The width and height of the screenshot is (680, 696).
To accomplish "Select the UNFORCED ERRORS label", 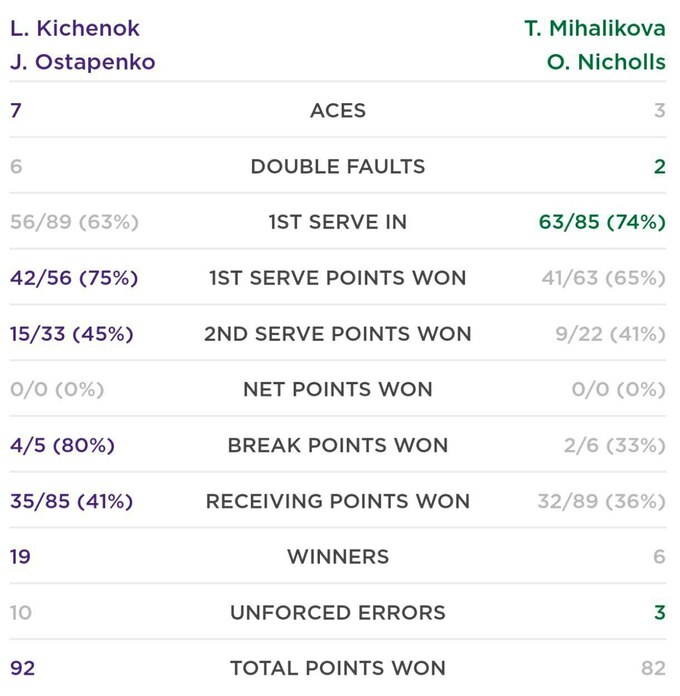I will (338, 612).
